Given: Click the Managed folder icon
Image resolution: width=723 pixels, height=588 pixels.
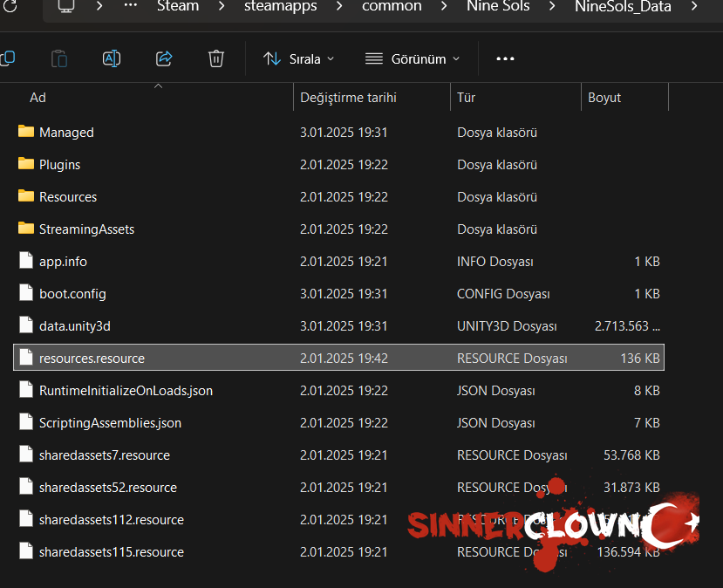Looking at the screenshot, I should pyautogui.click(x=26, y=132).
